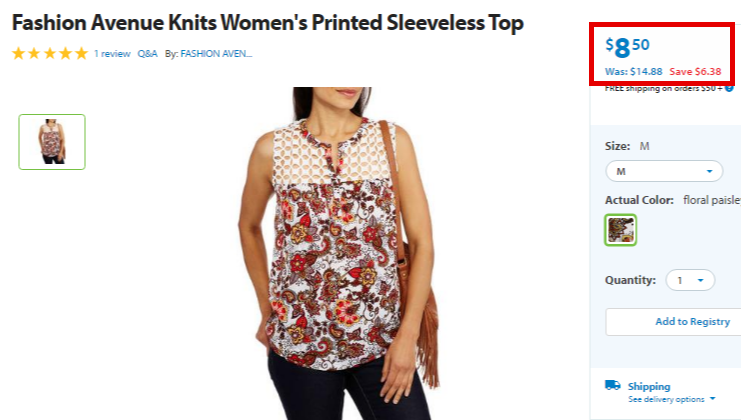Click the Save $6.38 text

click(x=695, y=72)
